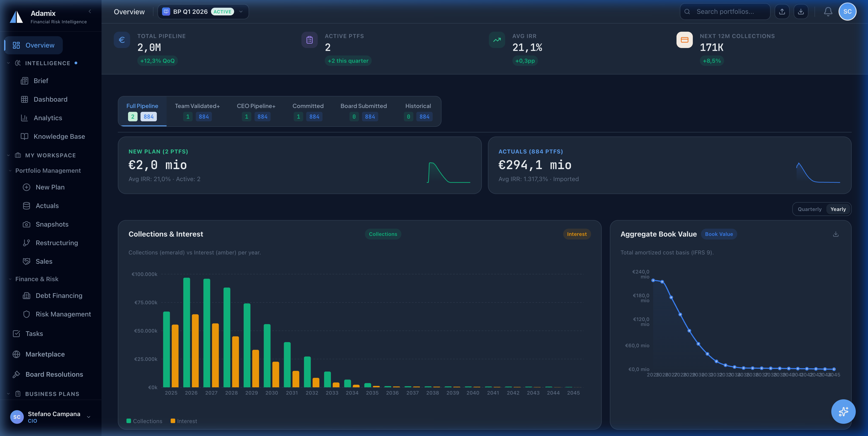868x436 pixels.
Task: Click the New Plan menu item
Action: pyautogui.click(x=50, y=187)
